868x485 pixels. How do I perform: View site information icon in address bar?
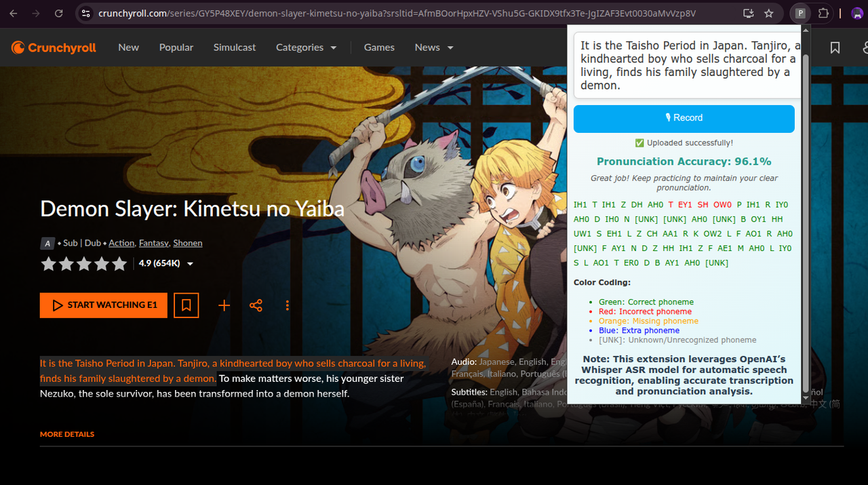pyautogui.click(x=85, y=14)
